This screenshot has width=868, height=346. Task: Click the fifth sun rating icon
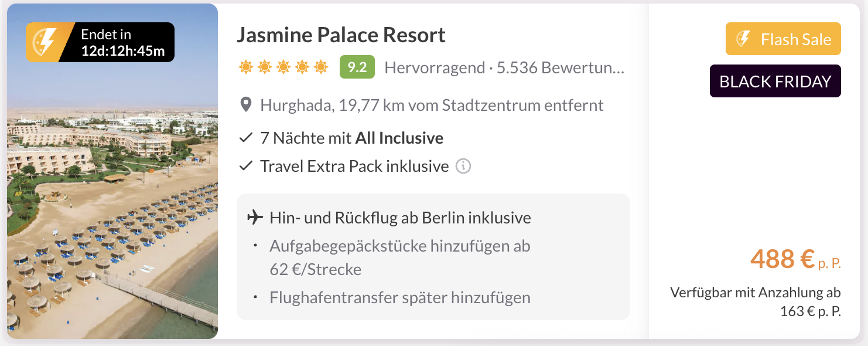tap(321, 67)
